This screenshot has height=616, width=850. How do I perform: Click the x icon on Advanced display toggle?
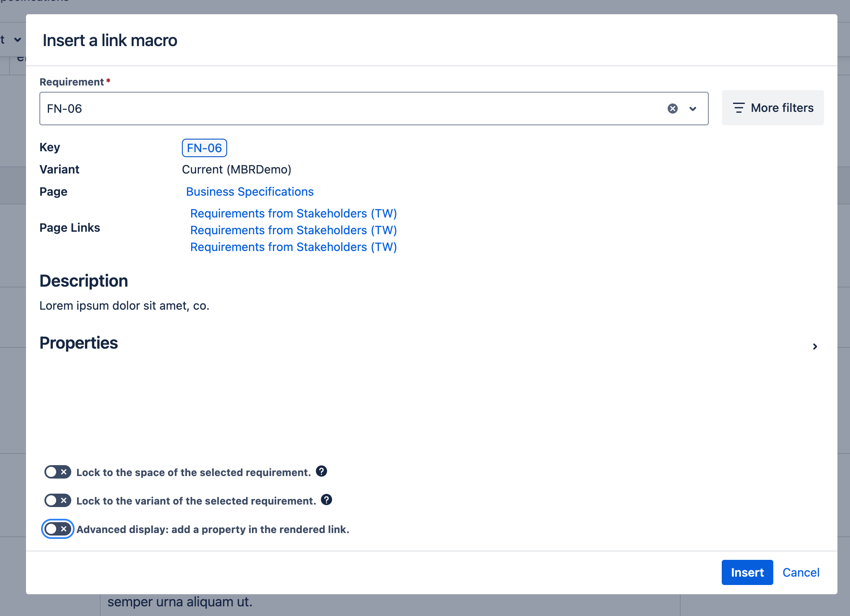point(64,529)
